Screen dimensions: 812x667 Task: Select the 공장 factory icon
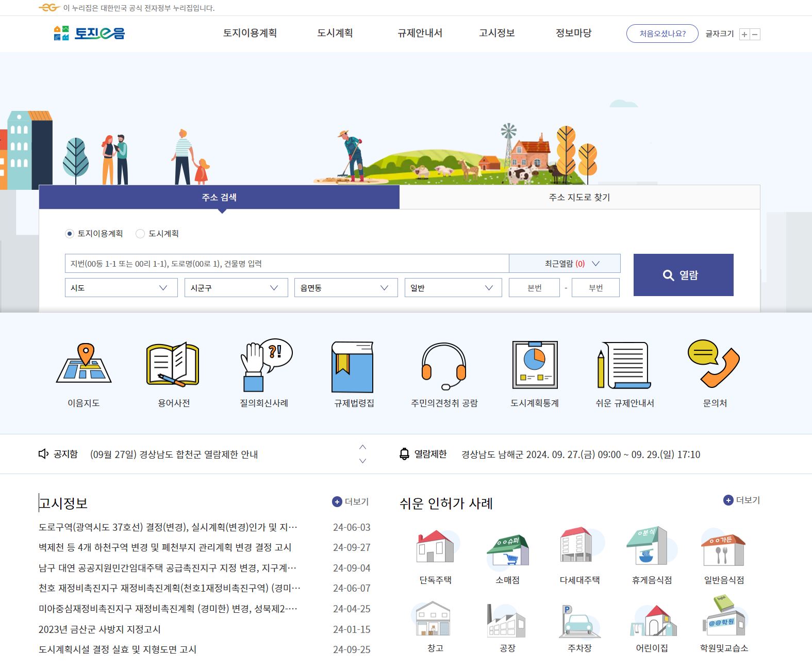[x=507, y=621]
